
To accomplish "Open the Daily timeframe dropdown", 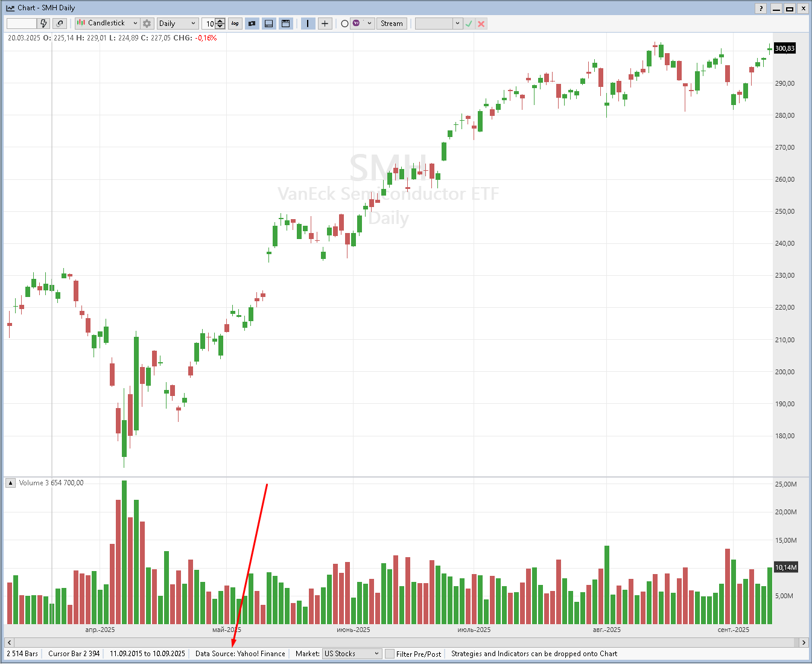I will (177, 24).
